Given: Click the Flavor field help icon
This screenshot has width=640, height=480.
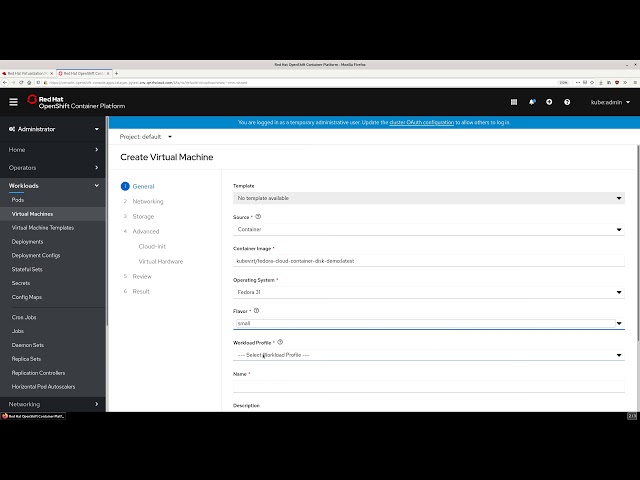Looking at the screenshot, I should point(256,311).
